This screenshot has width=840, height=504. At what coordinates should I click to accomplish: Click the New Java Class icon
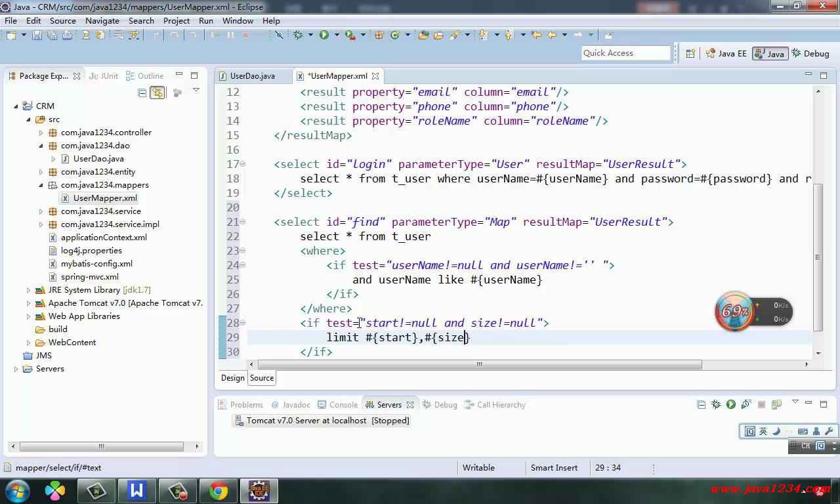[396, 35]
